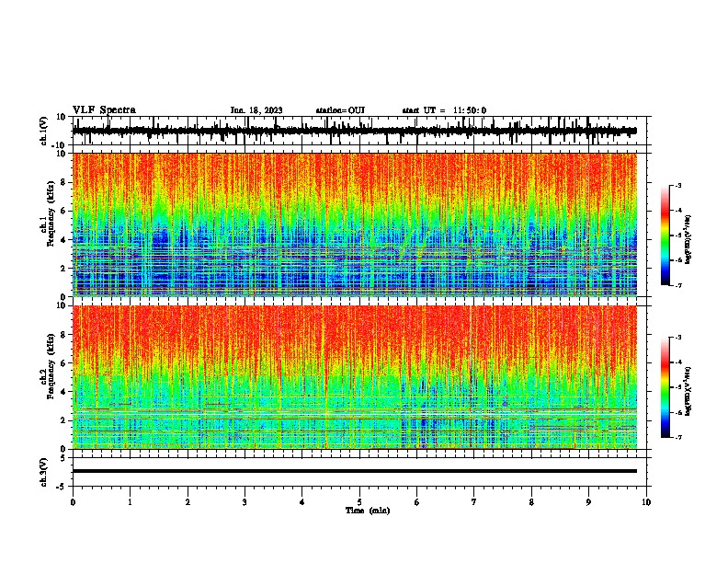The width and height of the screenshot is (728, 563).
Task: Click the time axis tick label 5
Action: coord(359,502)
